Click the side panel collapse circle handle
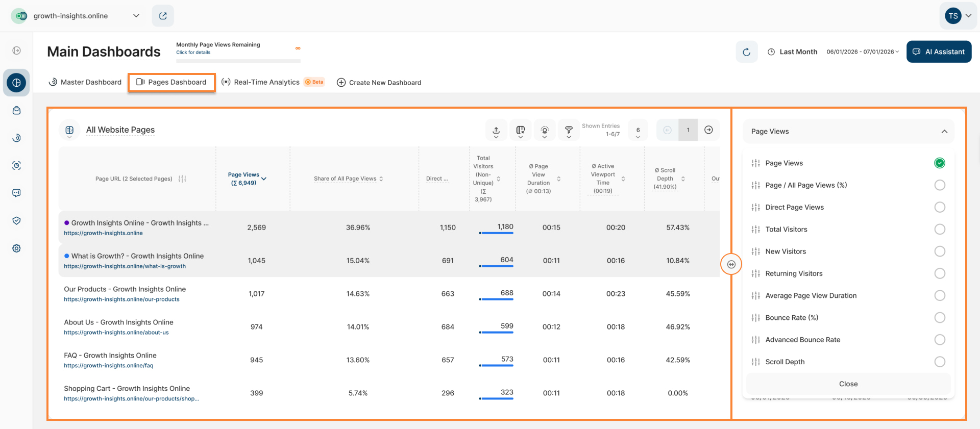980x429 pixels. pyautogui.click(x=731, y=264)
